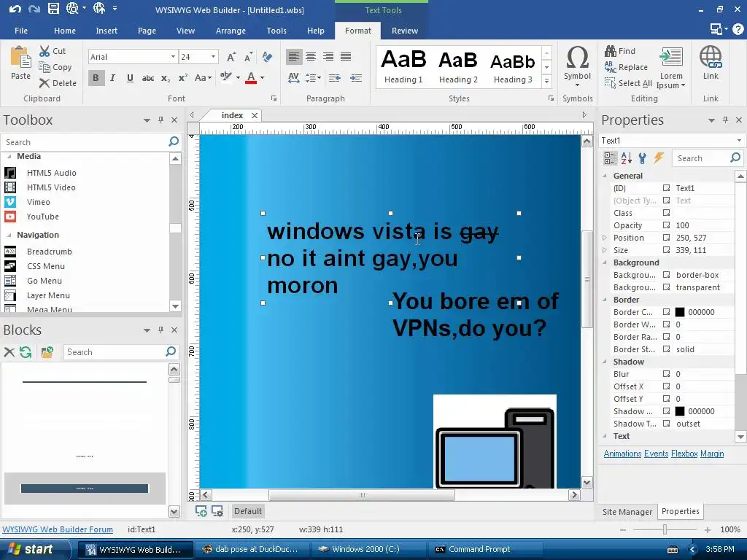Image resolution: width=747 pixels, height=560 pixels.
Task: Decrease font size with shrink icon
Action: pos(248,57)
